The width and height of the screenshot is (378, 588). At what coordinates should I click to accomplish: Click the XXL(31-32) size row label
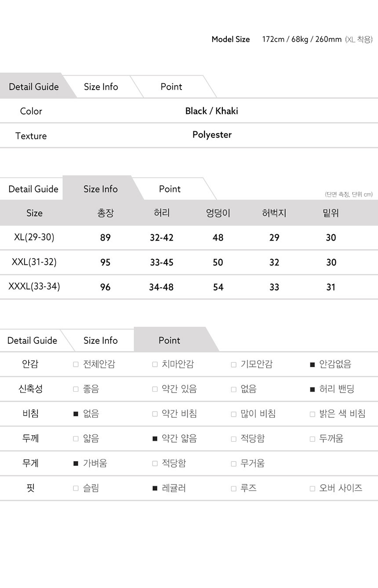(34, 262)
